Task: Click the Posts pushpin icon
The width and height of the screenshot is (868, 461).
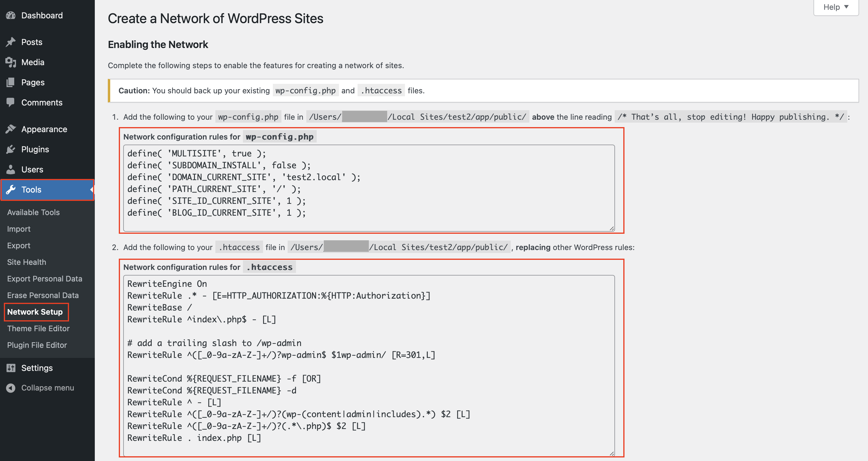Action: pyautogui.click(x=11, y=42)
